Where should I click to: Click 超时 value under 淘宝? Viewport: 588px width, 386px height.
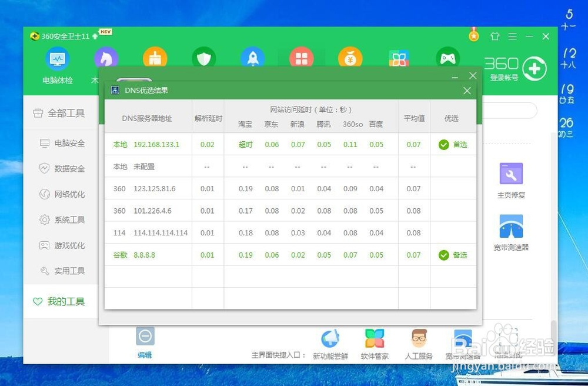[246, 144]
